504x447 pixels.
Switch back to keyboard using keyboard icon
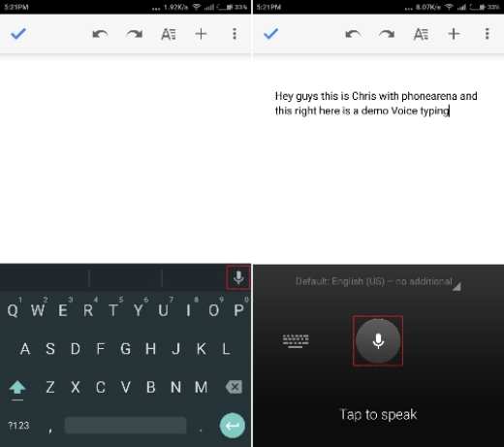[x=296, y=341]
